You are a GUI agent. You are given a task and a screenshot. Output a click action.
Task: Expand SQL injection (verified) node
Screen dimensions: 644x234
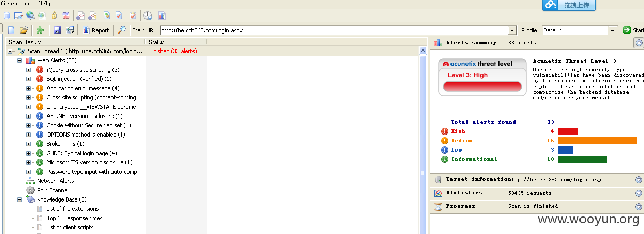29,79
